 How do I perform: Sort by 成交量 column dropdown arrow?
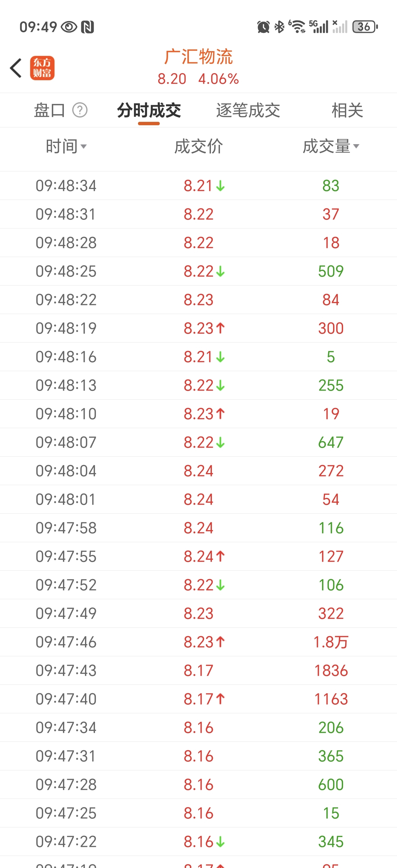pos(356,146)
